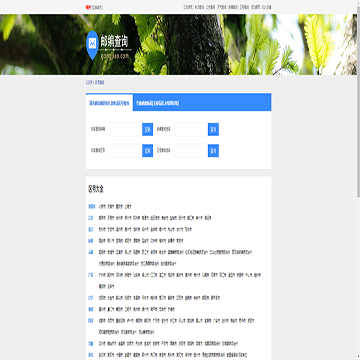Screen dimensions: 360x360
Task: Focus the second search box in upper row
Action: click(x=191, y=129)
